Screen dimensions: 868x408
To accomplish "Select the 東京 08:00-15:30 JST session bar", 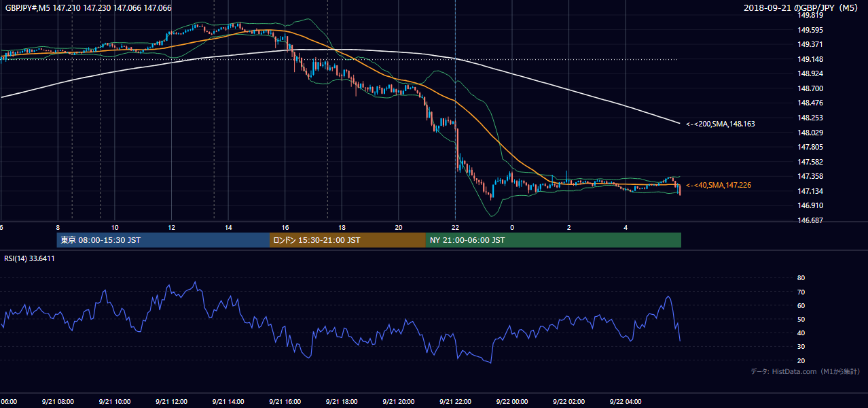I will coord(163,240).
